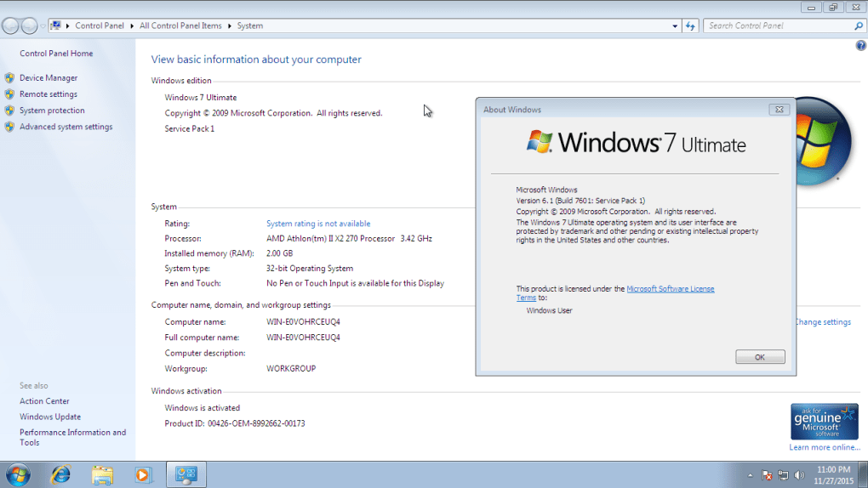Click Product ID 00426-OEM-8992662-00173 text
This screenshot has width=868, height=488.
(235, 423)
